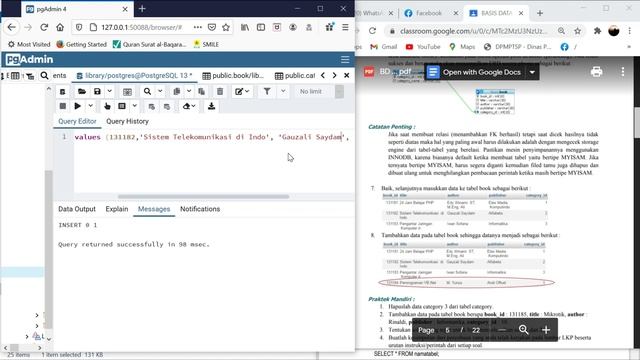Click the Chrome extensions puzzle icon

(597, 31)
